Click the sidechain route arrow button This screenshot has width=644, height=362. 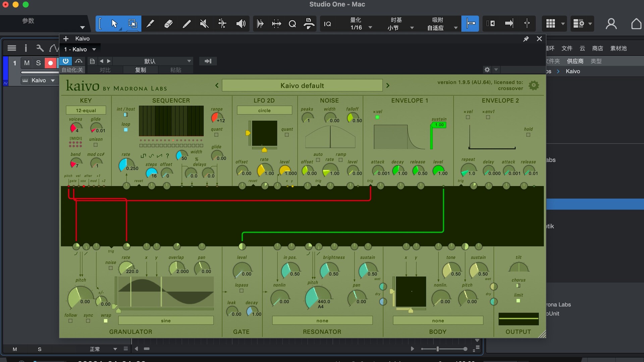point(208,61)
